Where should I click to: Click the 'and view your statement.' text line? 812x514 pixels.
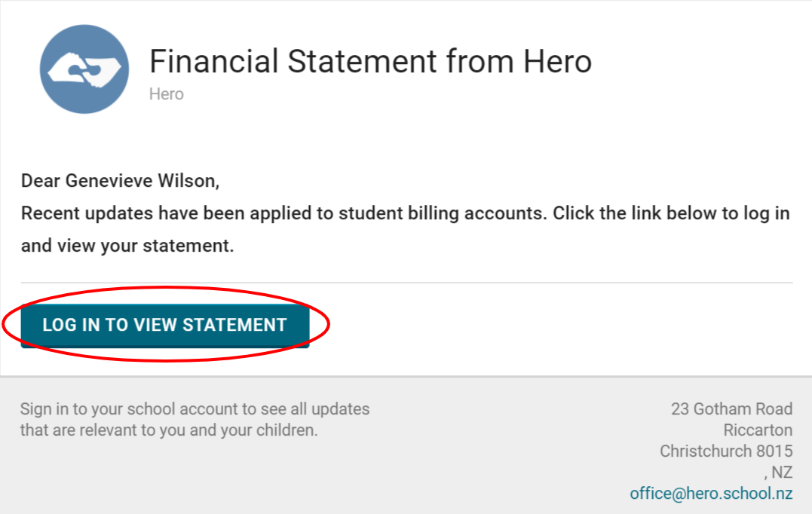(127, 246)
